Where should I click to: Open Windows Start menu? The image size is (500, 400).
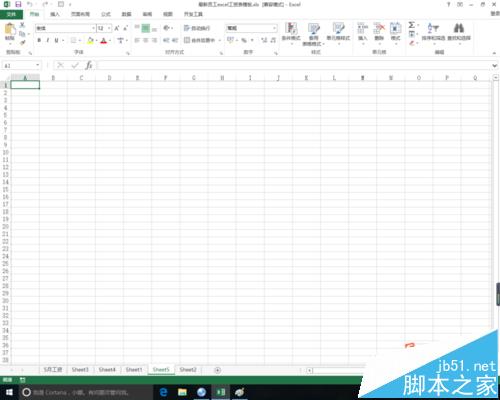(9, 392)
